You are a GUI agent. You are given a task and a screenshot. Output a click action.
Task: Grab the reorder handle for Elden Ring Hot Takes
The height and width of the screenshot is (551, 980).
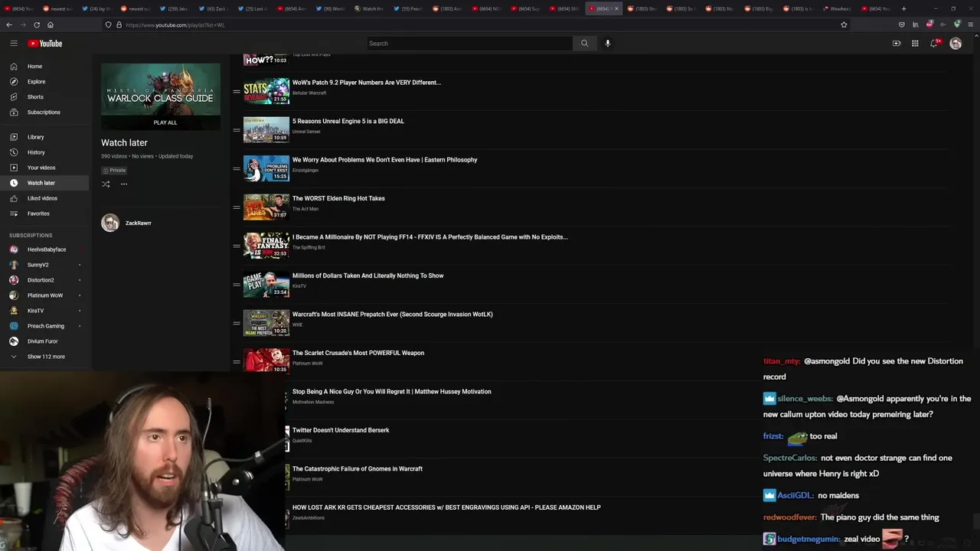pos(237,207)
